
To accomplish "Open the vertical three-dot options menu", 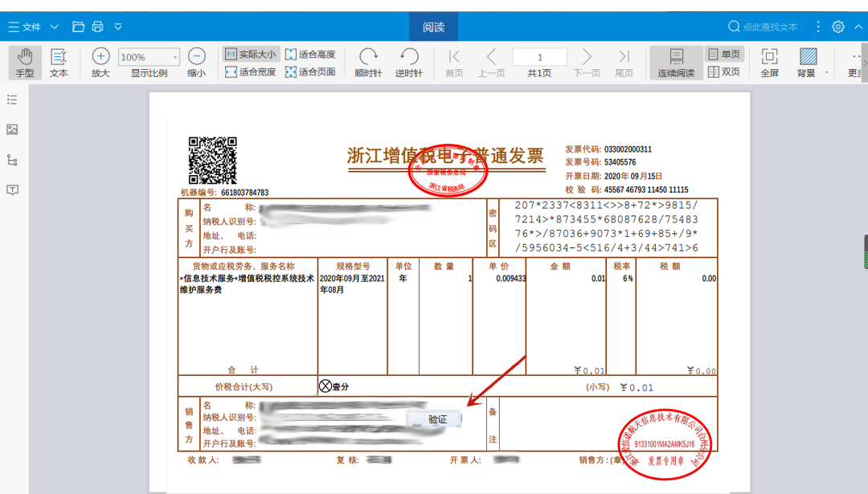I will coord(818,27).
